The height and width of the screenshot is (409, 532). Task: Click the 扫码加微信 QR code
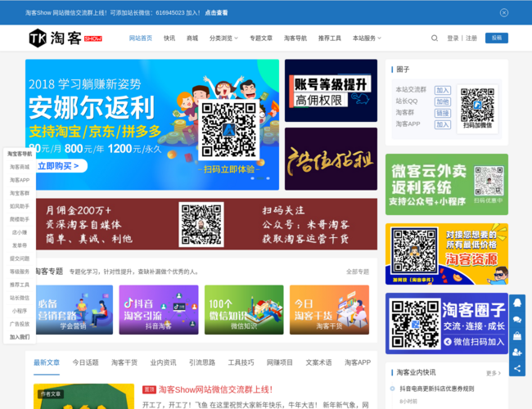[x=477, y=109]
